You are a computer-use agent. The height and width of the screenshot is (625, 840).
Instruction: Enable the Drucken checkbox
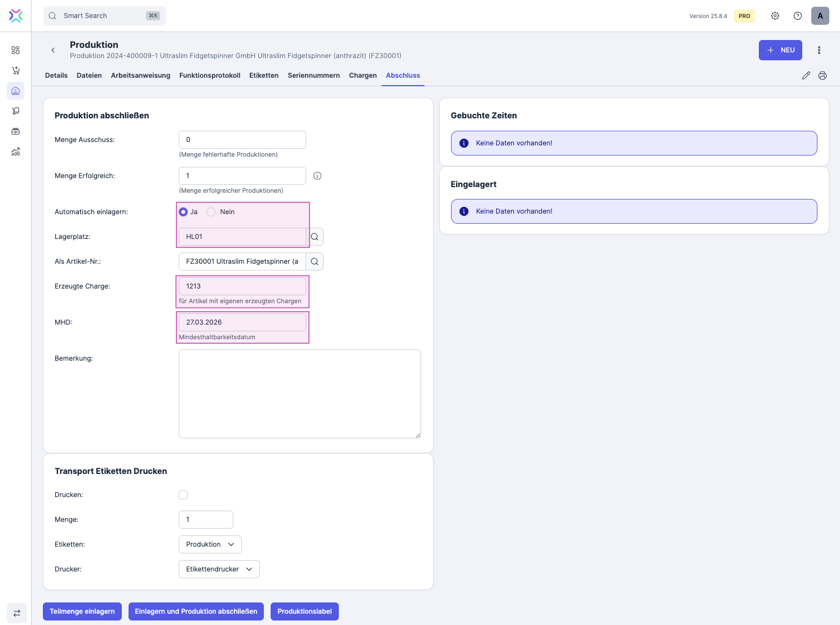pos(183,495)
